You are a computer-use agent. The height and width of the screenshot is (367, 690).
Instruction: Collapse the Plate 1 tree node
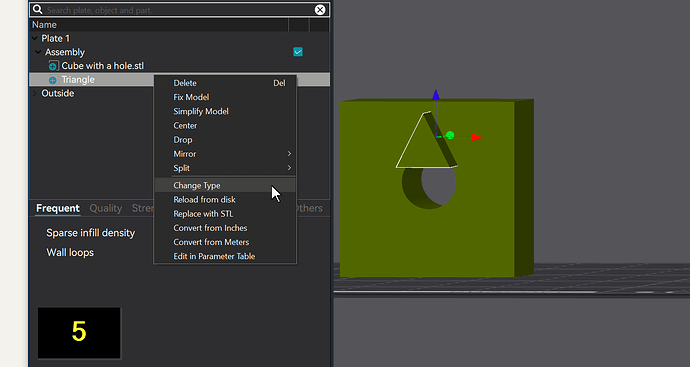click(35, 38)
